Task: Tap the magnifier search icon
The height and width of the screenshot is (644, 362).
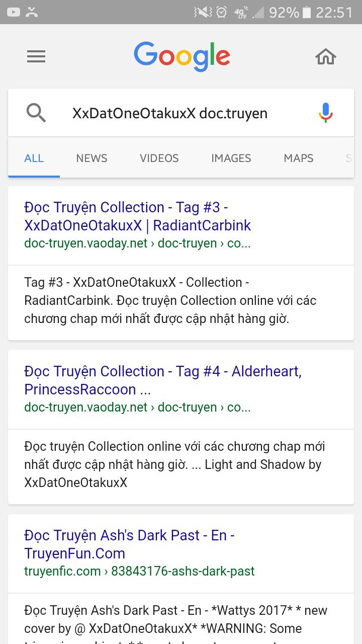Action: point(36,113)
